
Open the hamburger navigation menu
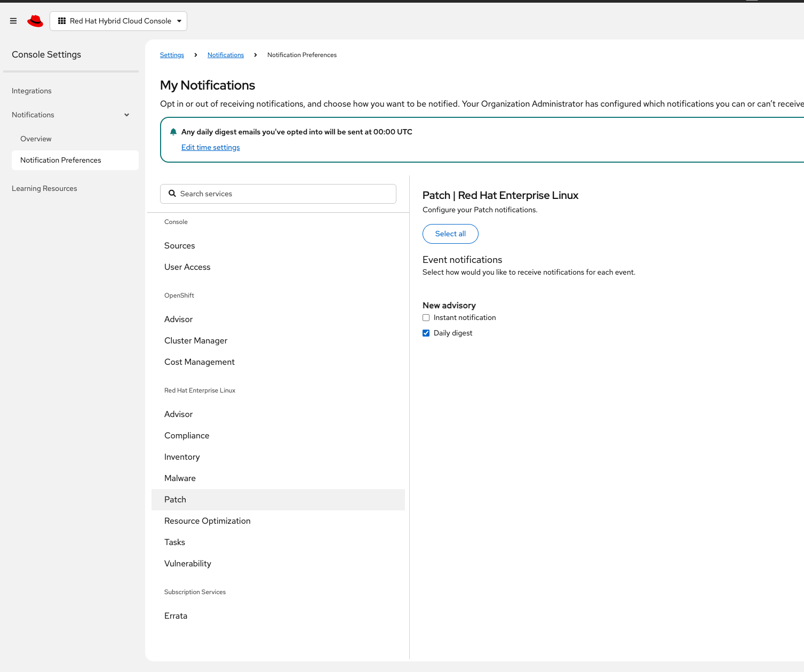click(x=13, y=21)
